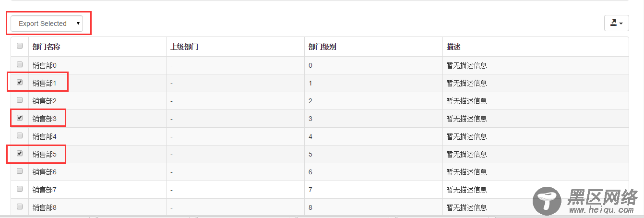Check the 销售部0 row checkbox

tap(20, 64)
